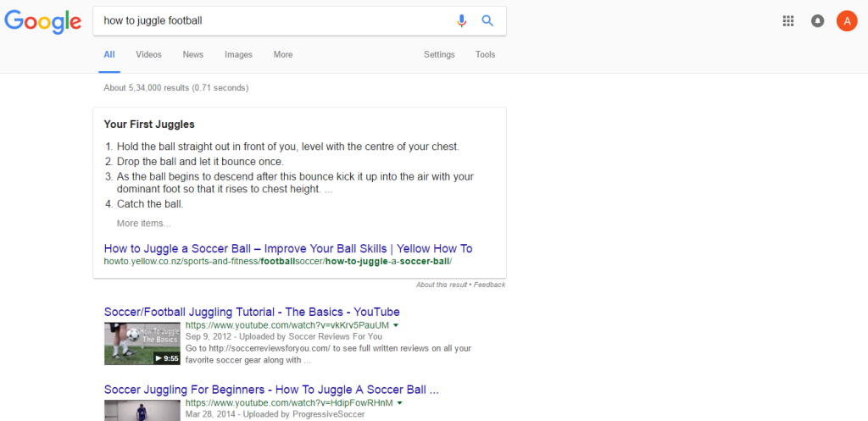868x421 pixels.
Task: Click 'About 5,34,000 results' text
Action: tap(176, 88)
